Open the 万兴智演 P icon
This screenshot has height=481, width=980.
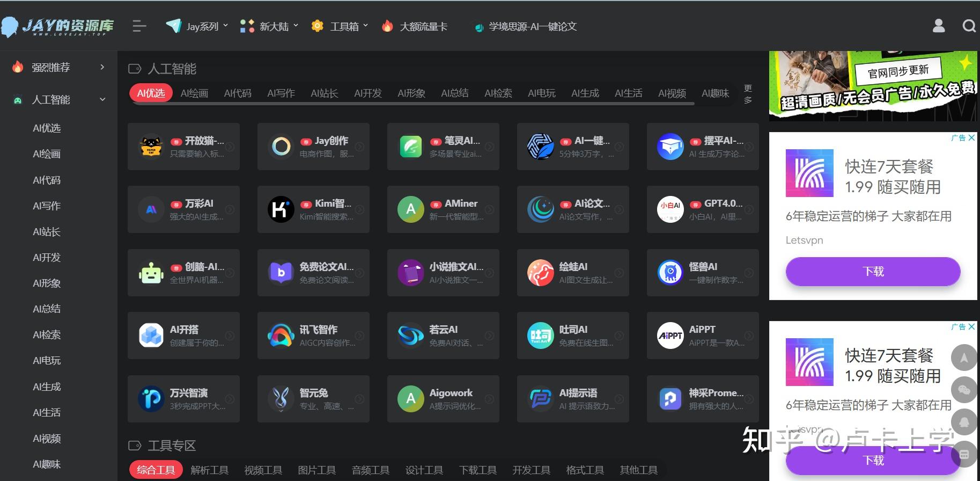151,399
